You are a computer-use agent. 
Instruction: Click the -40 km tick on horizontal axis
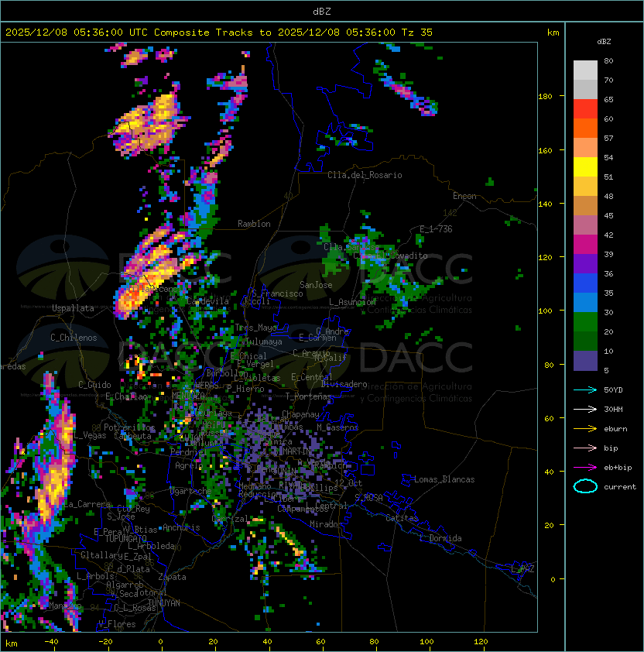(x=51, y=642)
